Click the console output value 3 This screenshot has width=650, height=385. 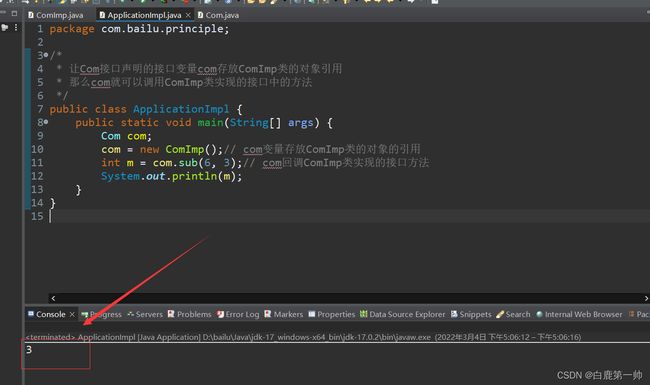[29, 350]
